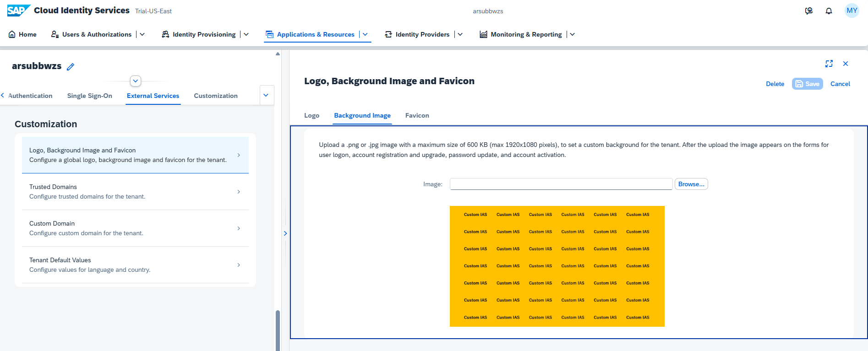
Task: Open the tab overflow dropdown
Action: 266,95
